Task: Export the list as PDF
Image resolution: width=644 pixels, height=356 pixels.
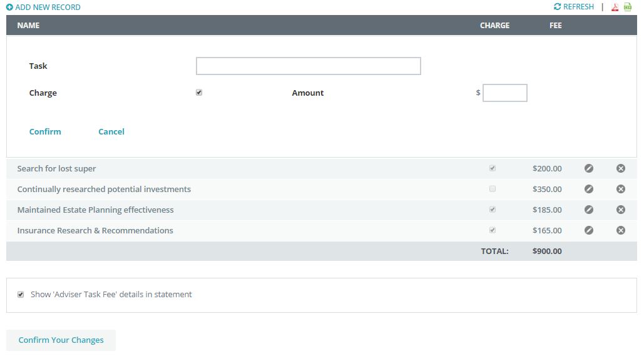Action: pos(615,8)
